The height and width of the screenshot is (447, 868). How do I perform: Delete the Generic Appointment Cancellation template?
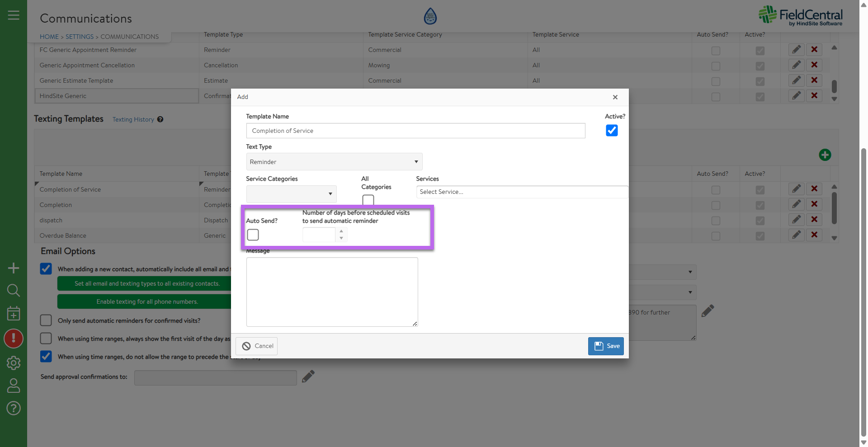click(x=814, y=65)
